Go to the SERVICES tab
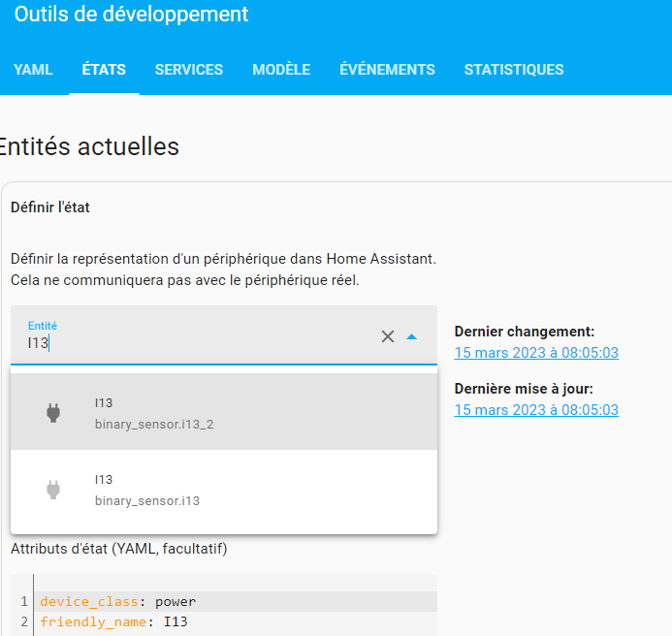Screen dimensions: 672x636 click(189, 70)
